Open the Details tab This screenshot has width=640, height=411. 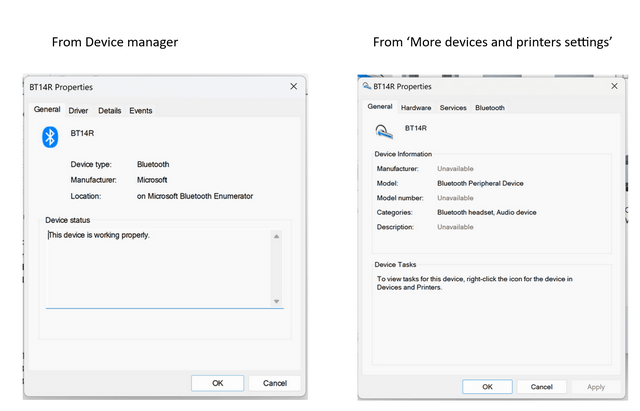coord(109,111)
